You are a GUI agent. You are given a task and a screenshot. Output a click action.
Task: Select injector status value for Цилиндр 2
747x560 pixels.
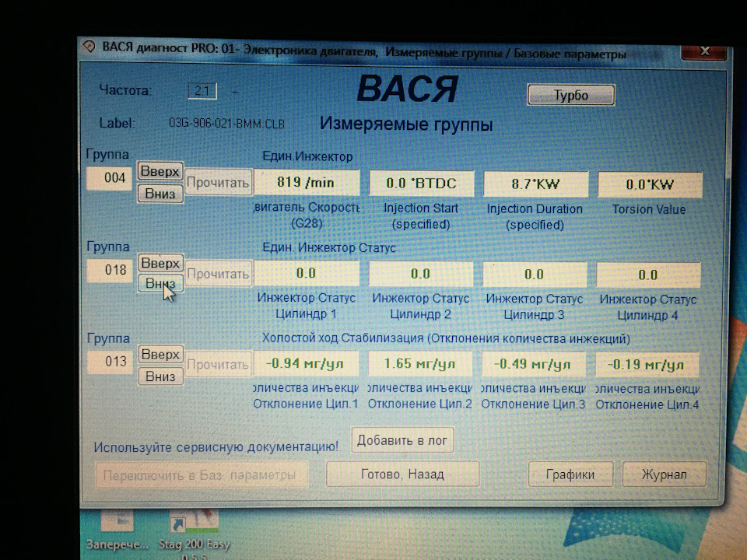click(421, 274)
